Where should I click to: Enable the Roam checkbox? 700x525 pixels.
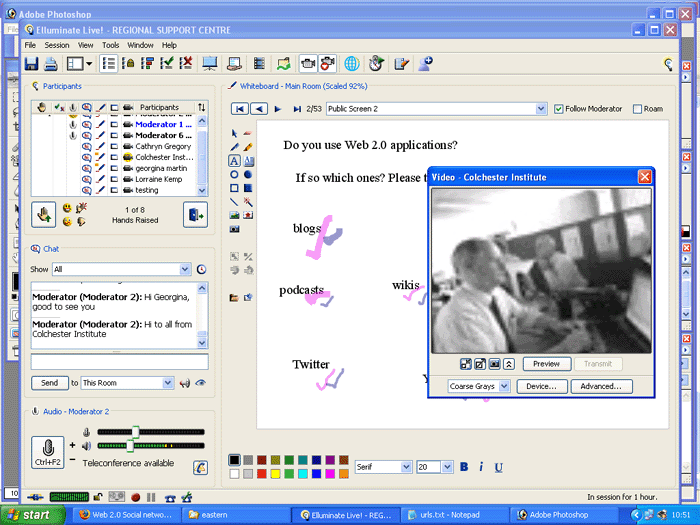pyautogui.click(x=638, y=109)
